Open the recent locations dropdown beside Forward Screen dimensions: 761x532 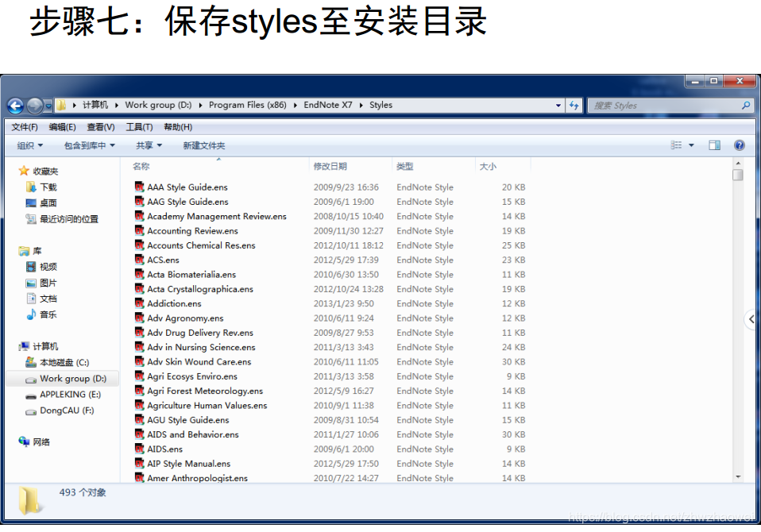coord(48,106)
